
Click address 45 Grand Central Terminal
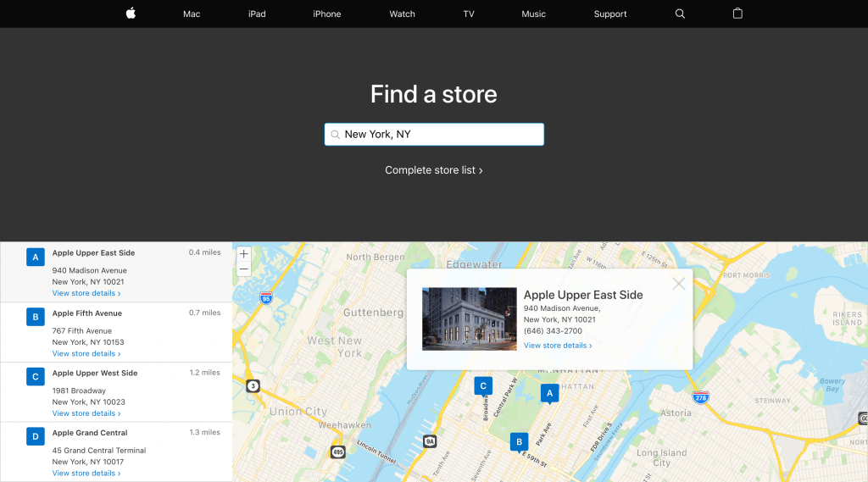(99, 451)
